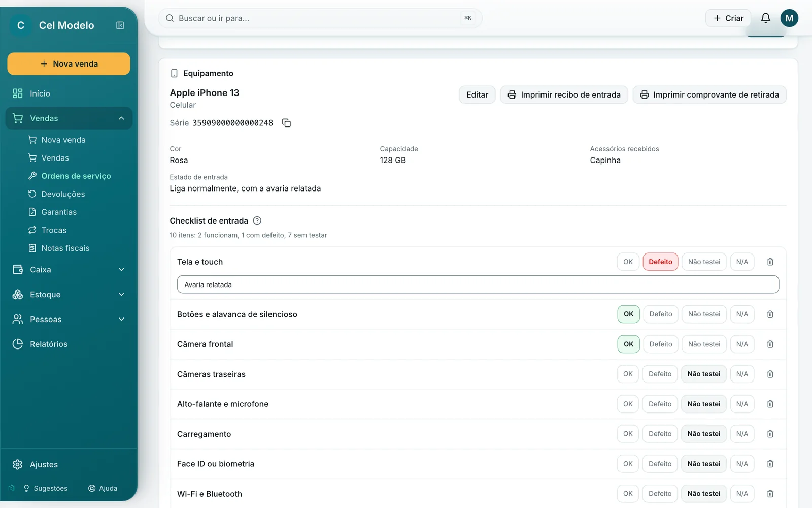This screenshot has width=812, height=508.
Task: Delete Face ID ou biometria item
Action: click(770, 464)
